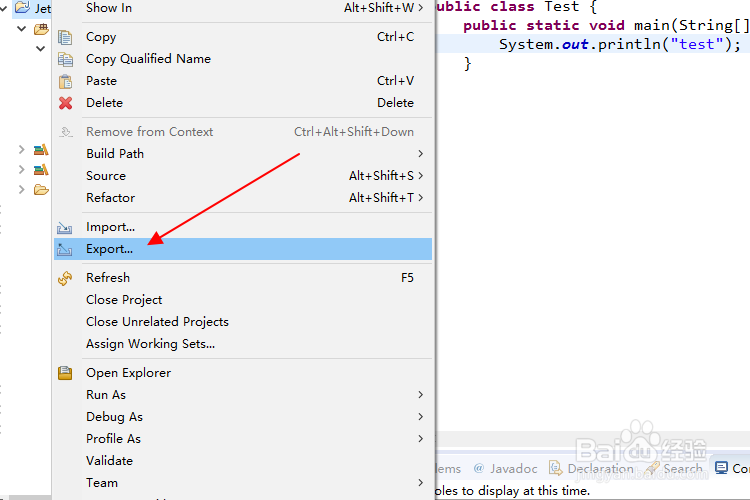
Task: Collapse second-level chevron under package node
Action: 41,49
